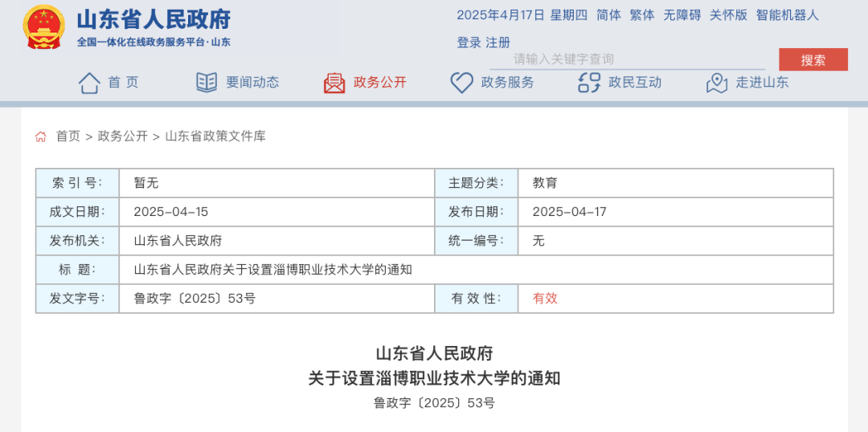Focus the keyword search input field

(x=627, y=59)
